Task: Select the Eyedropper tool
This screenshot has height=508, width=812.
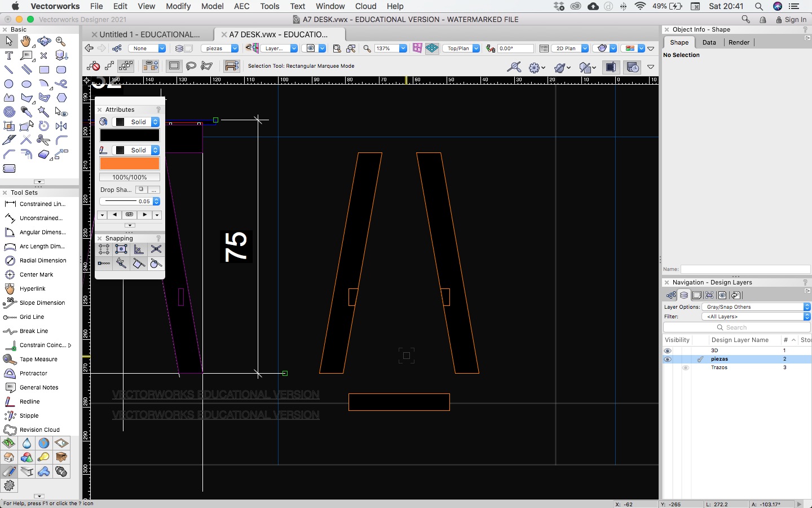Action: click(x=26, y=112)
